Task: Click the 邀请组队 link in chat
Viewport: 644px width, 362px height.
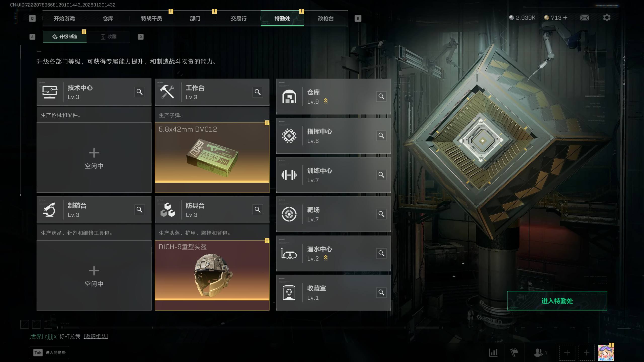Action: coord(96,336)
